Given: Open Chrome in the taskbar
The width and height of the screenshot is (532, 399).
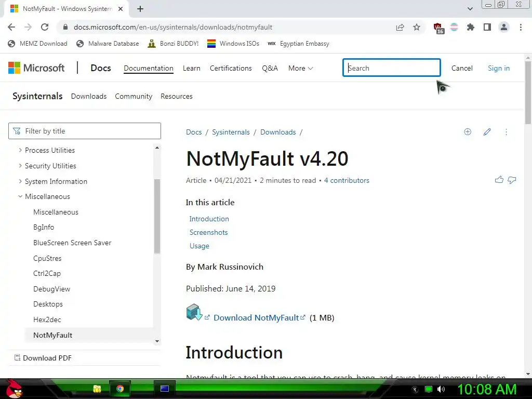Looking at the screenshot, I should pyautogui.click(x=120, y=389).
